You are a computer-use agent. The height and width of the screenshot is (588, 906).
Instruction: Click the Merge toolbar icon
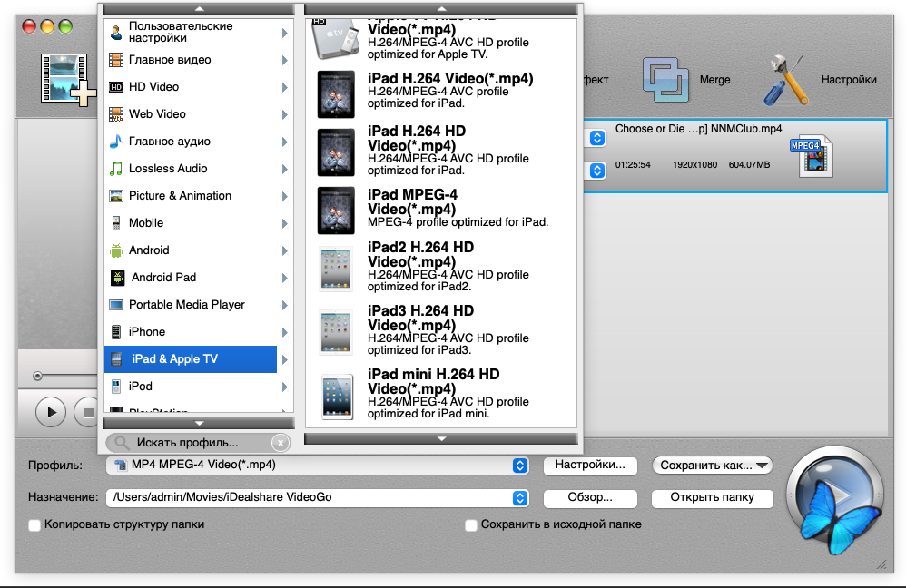(666, 80)
